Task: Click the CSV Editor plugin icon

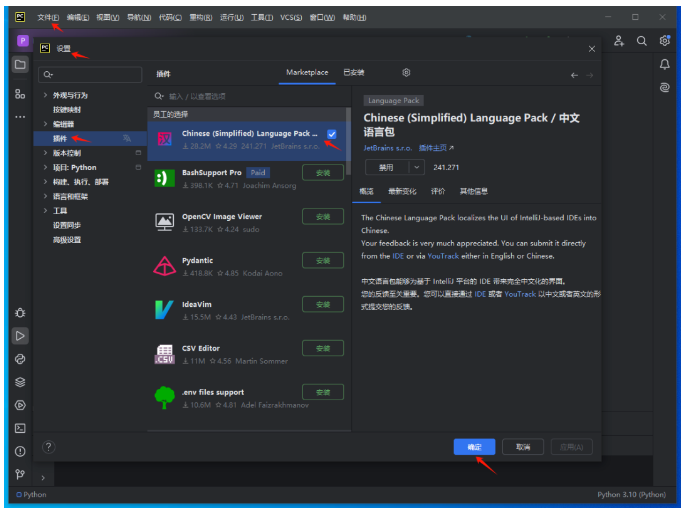Action: (x=165, y=354)
